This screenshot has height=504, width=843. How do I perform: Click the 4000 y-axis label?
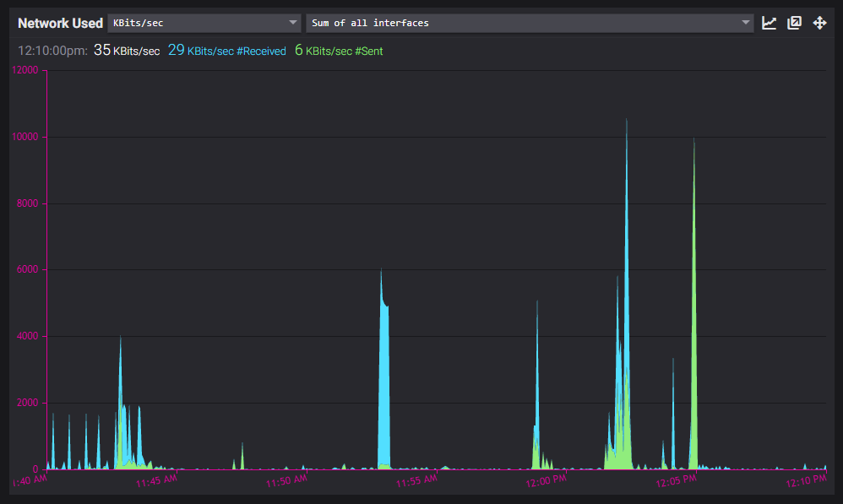point(27,336)
